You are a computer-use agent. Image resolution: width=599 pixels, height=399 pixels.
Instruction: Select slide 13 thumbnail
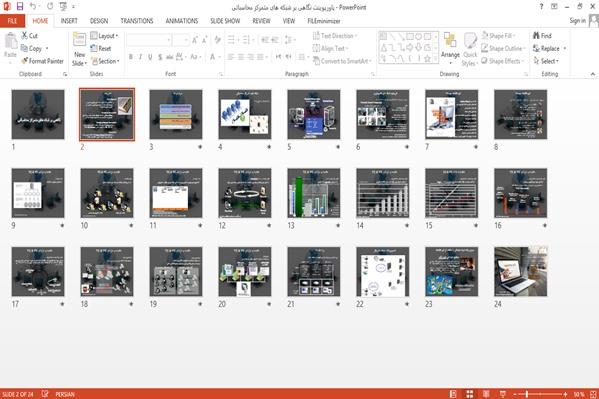point(314,193)
